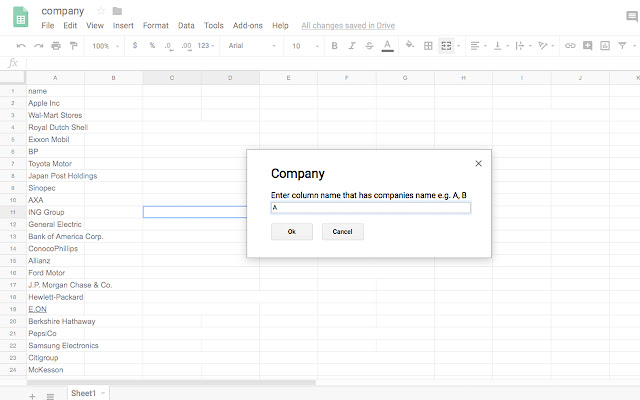Open more number formats 123 dropdown
640x400 pixels.
206,46
